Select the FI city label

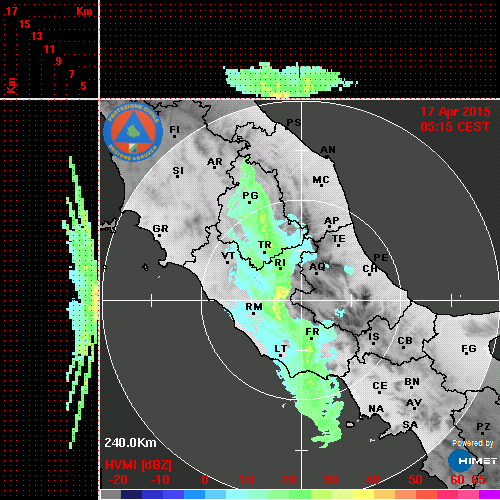coord(175,129)
